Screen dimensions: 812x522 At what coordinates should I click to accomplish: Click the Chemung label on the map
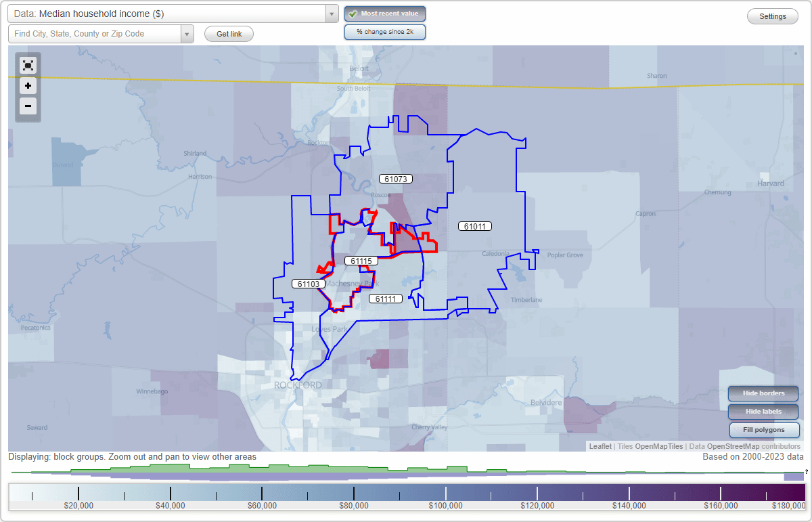719,193
